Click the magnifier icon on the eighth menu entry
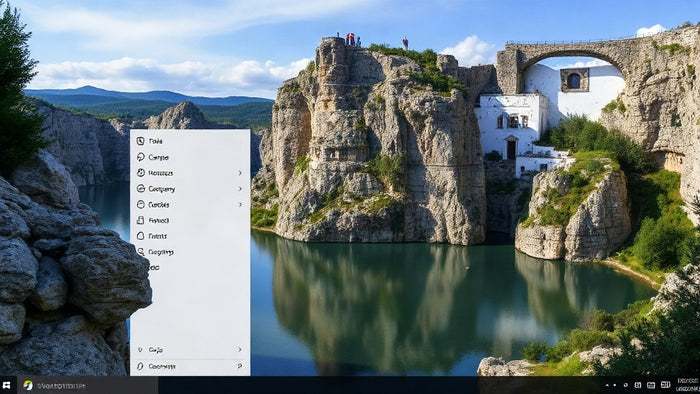700x394 pixels. click(x=141, y=252)
